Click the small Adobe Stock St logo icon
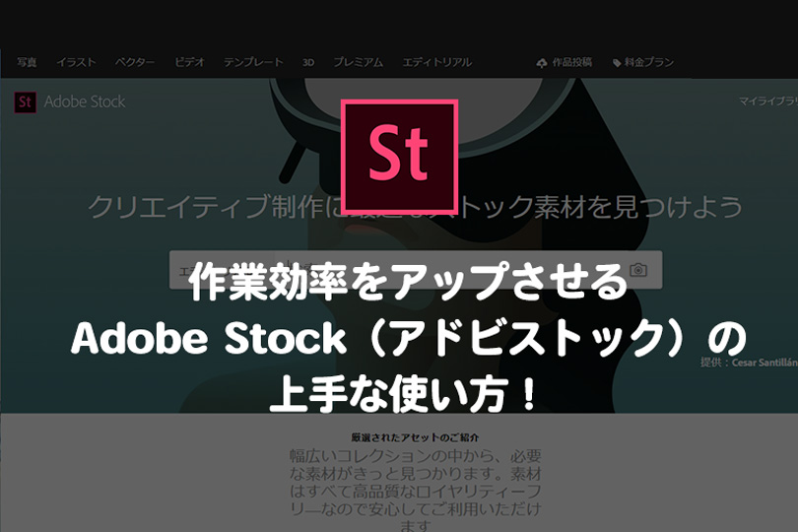Screen dimensions: 798x532 coord(25,101)
